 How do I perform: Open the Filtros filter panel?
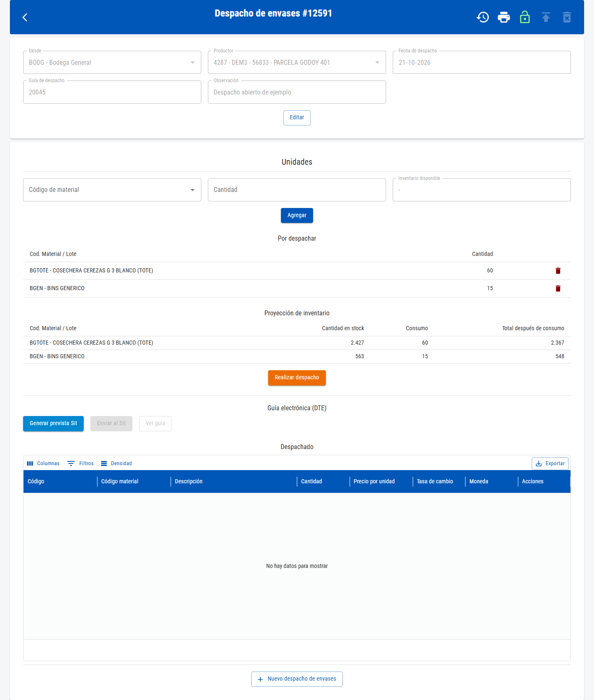[x=80, y=464]
